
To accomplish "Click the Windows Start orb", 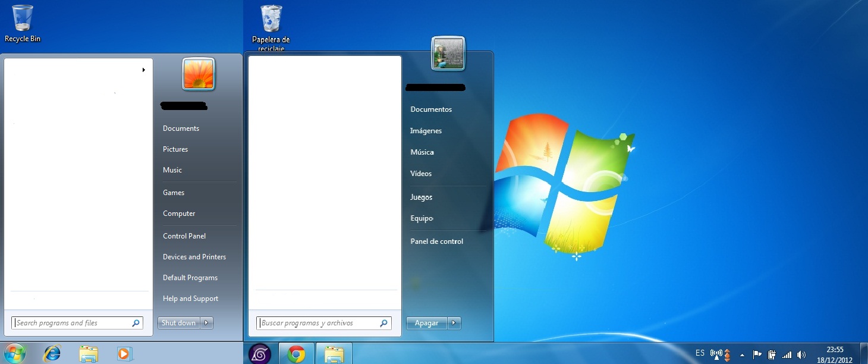I will (x=14, y=353).
